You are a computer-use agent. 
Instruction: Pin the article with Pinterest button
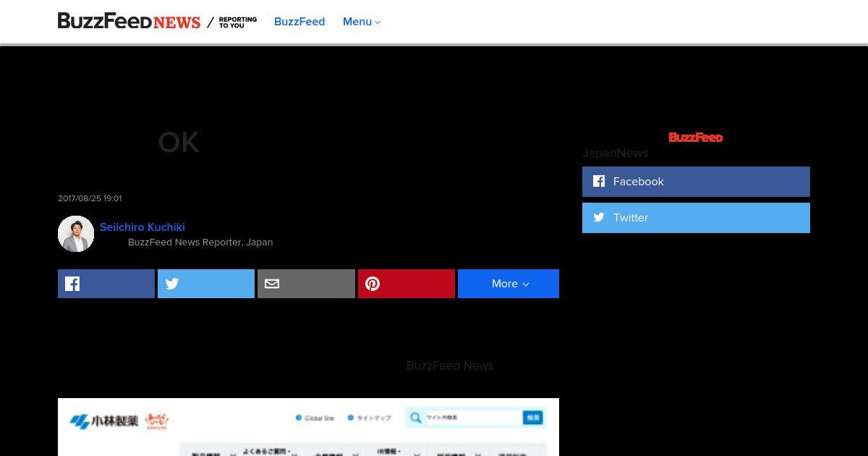click(x=407, y=284)
